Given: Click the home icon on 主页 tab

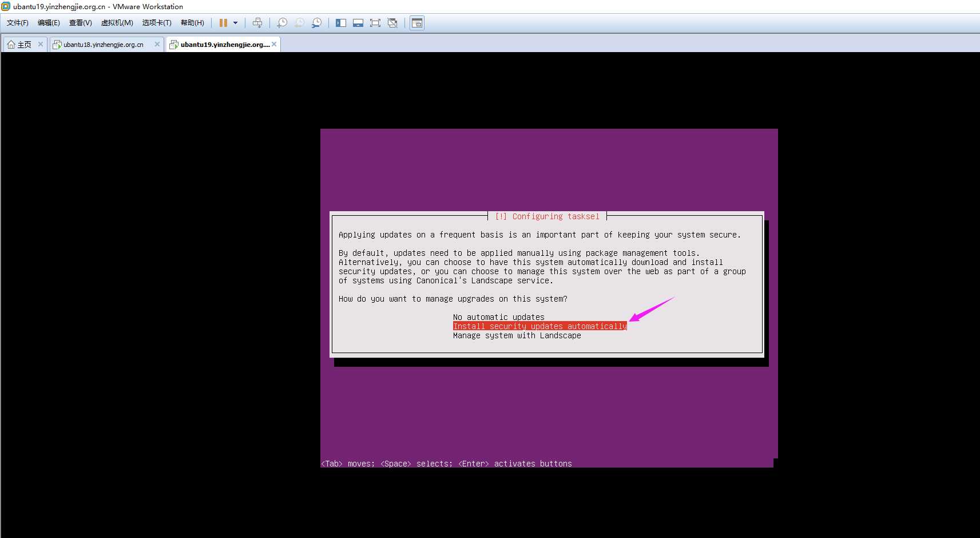Looking at the screenshot, I should 11,45.
